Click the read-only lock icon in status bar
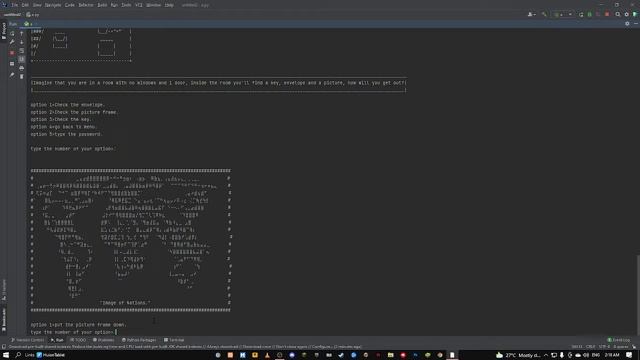The image size is (640, 360). pos(634,347)
